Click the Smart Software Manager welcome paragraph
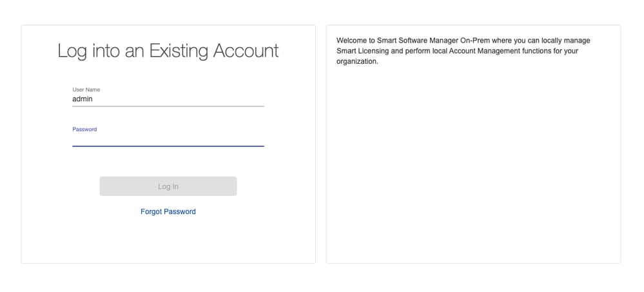Image resolution: width=644 pixels, height=292 pixels. [x=463, y=52]
